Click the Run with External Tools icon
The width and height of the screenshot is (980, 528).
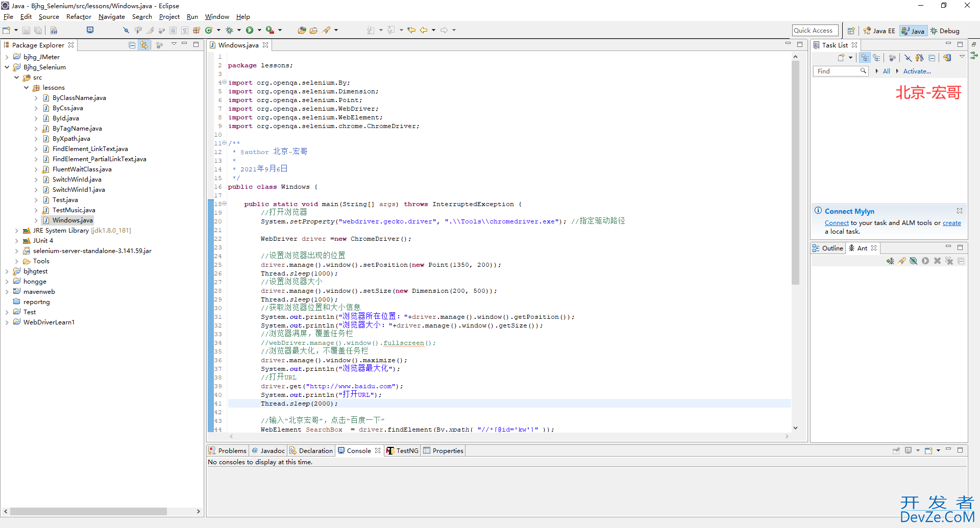pos(270,30)
